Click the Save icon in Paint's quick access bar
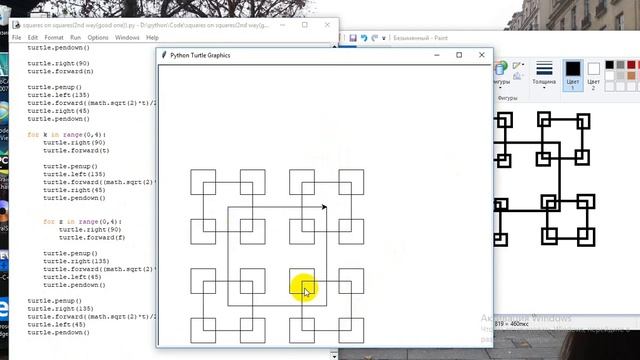The height and width of the screenshot is (360, 640). pyautogui.click(x=353, y=38)
